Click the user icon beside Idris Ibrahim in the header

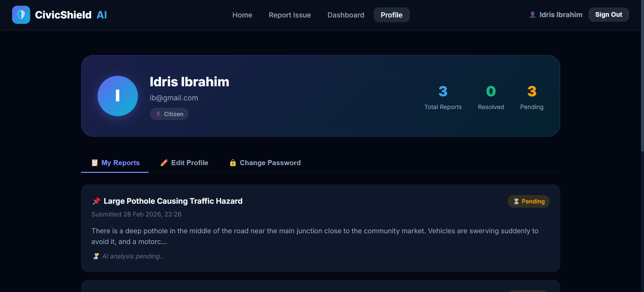tap(532, 15)
